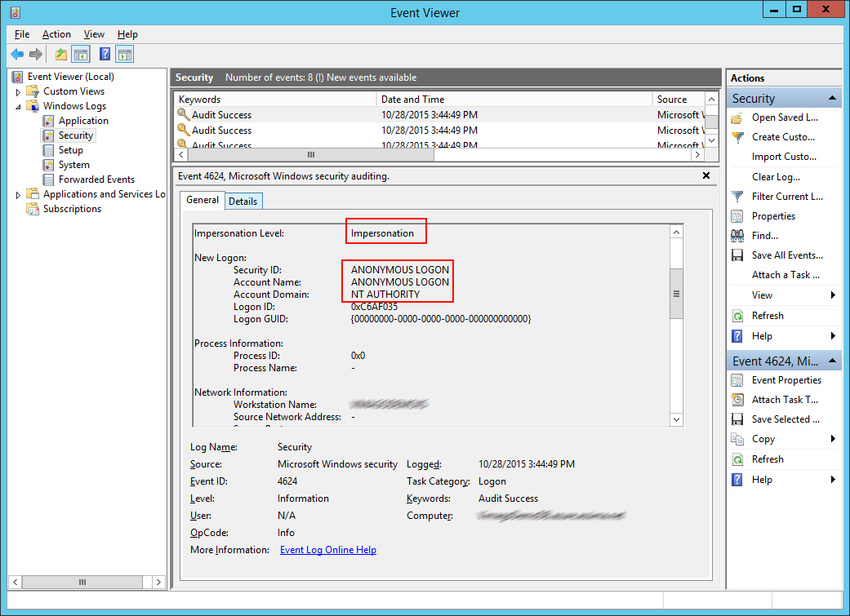The image size is (850, 616).
Task: Click Import Custom View action
Action: point(784,157)
